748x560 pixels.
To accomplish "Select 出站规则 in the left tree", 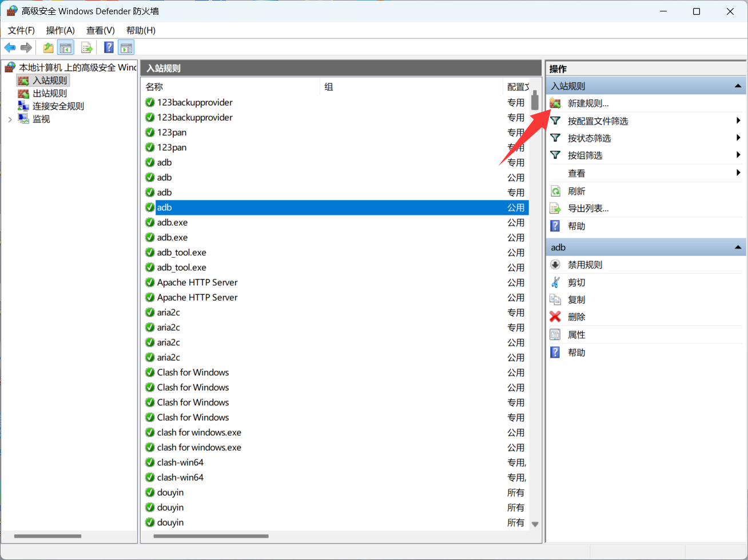I will tap(50, 94).
